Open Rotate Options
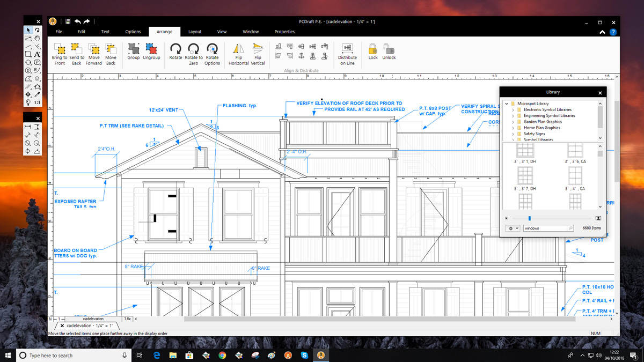This screenshot has width=644, height=362. 212,49
